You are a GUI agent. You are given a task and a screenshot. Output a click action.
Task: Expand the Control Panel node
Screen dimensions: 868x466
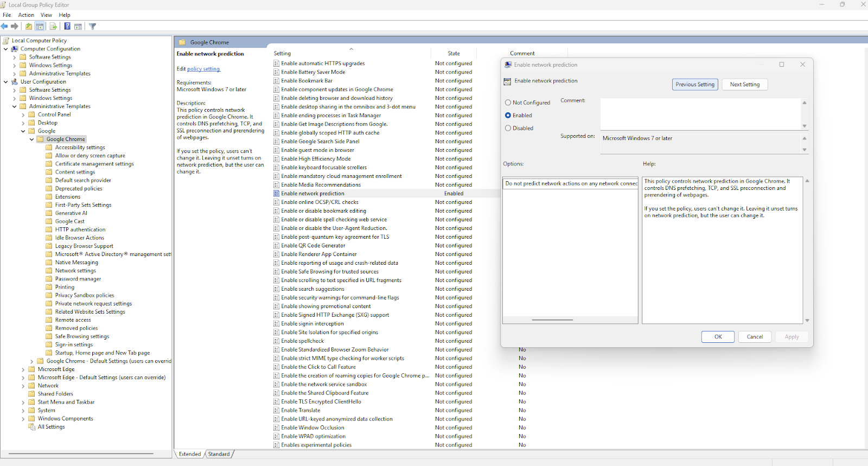[23, 115]
